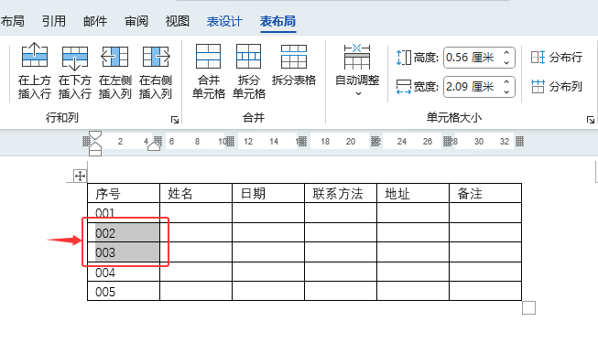Click the ruler column marker near 10
Screen dimensions: 598x364
coord(229,142)
